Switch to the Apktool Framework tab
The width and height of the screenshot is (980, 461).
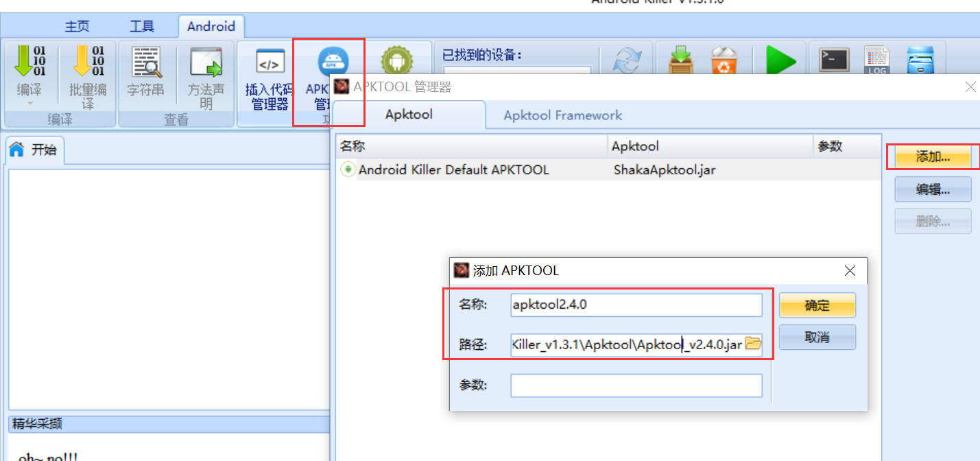click(x=563, y=115)
